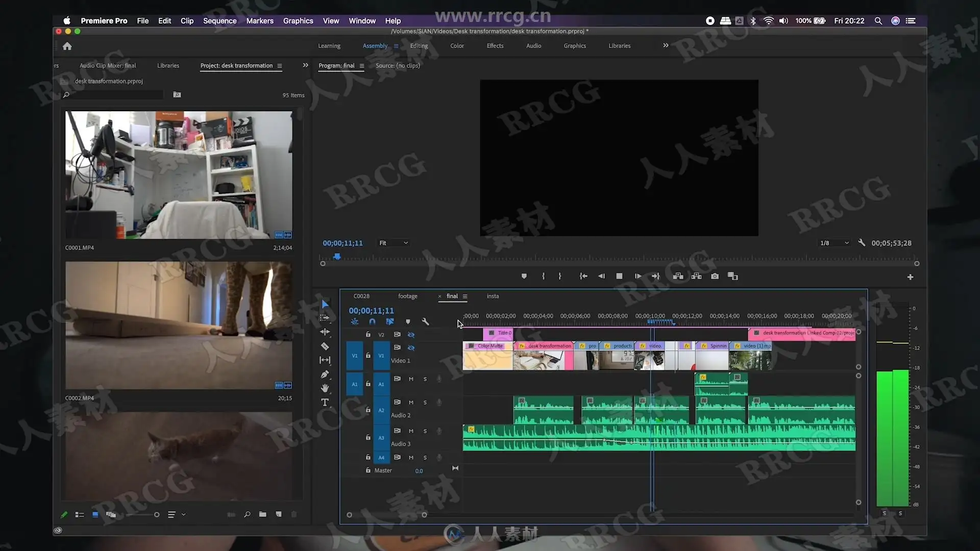Screen dimensions: 980x551
Task: Click the Export Frame camera icon
Action: point(715,276)
